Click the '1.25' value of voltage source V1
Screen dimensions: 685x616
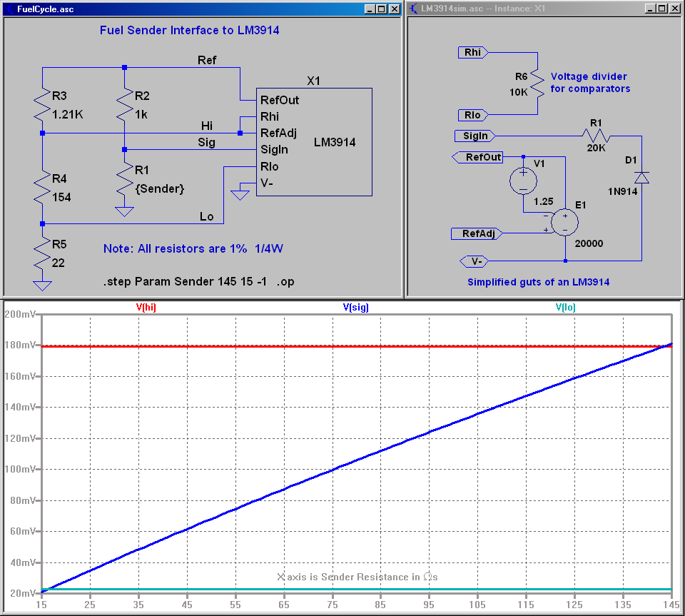(x=544, y=201)
